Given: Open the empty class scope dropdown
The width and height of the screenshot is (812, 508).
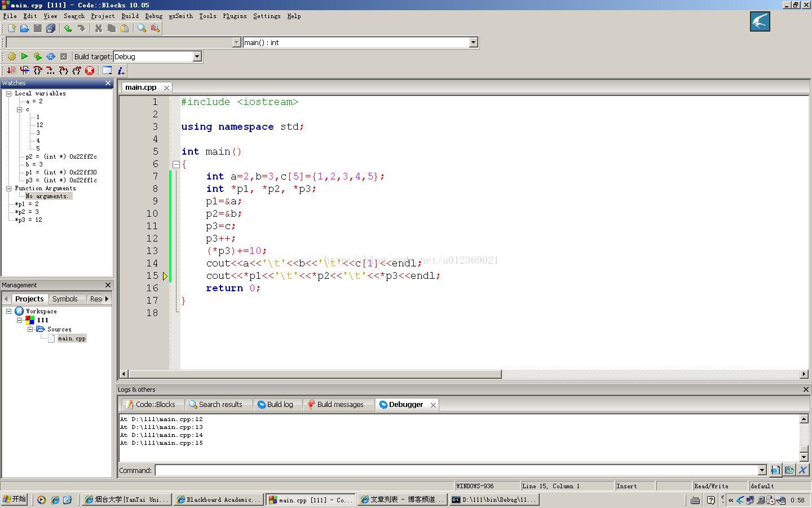Looking at the screenshot, I should (x=236, y=42).
